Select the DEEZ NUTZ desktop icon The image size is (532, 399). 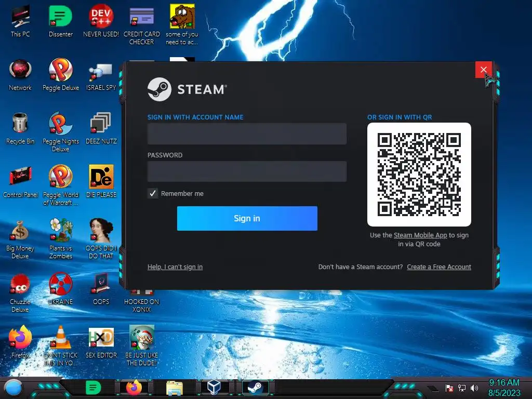pyautogui.click(x=101, y=128)
